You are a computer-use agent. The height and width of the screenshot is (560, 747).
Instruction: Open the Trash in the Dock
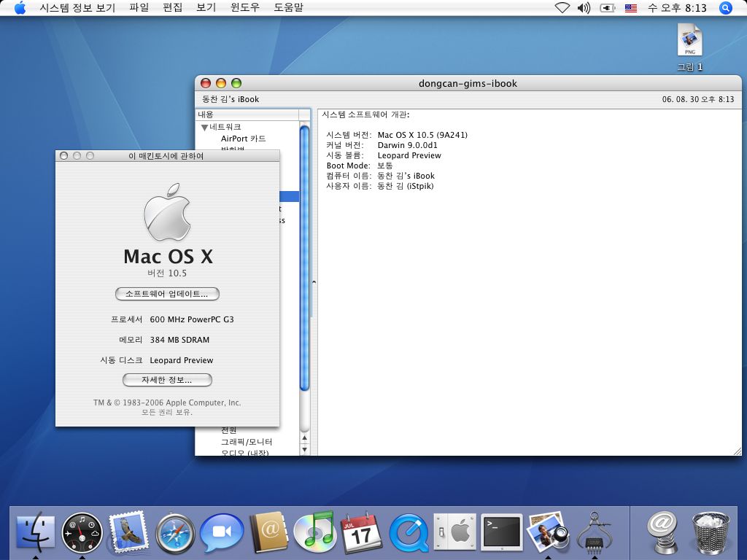[x=711, y=532]
